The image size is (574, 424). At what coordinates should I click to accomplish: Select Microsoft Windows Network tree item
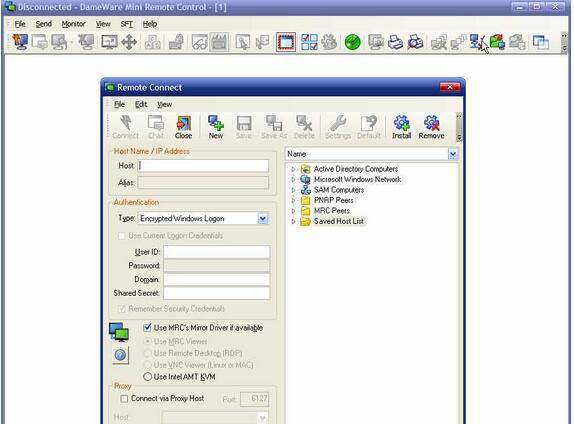coord(357,179)
